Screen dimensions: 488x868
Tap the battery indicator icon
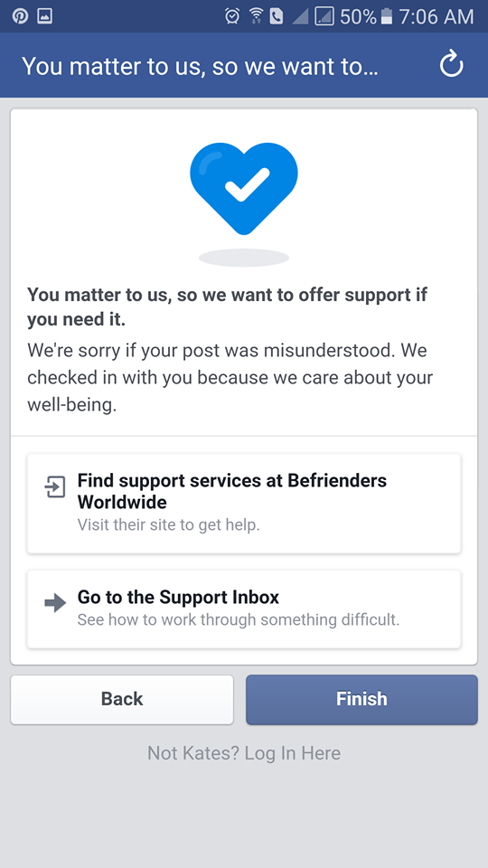click(387, 16)
